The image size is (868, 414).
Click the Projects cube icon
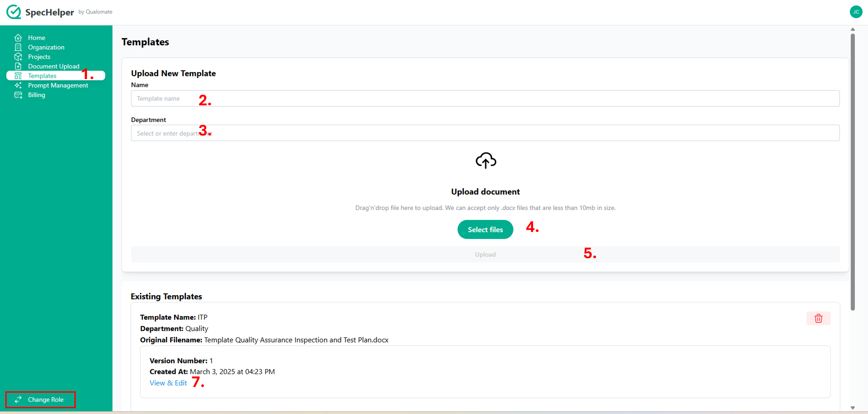point(18,57)
